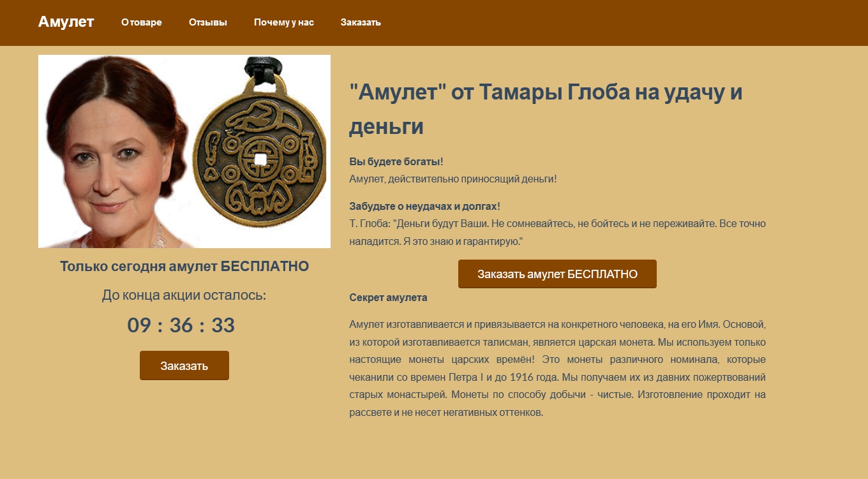Click the text До конца акции осталось:
The height and width of the screenshot is (479, 868).
(184, 295)
